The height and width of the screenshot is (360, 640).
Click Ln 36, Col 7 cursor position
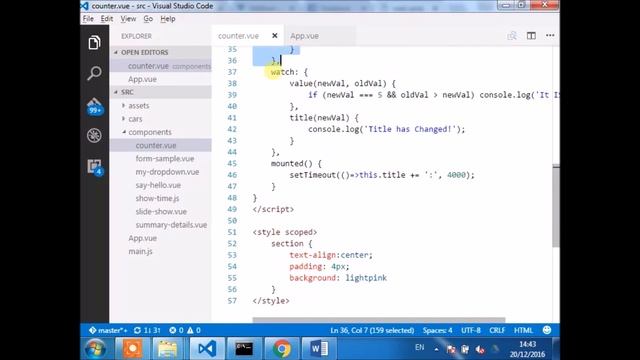[x=372, y=330]
